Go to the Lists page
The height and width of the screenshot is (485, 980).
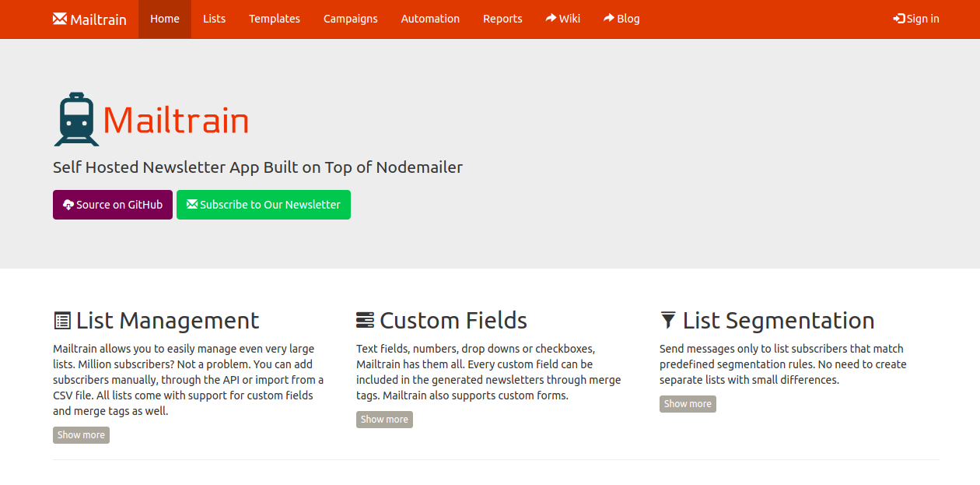click(x=214, y=19)
